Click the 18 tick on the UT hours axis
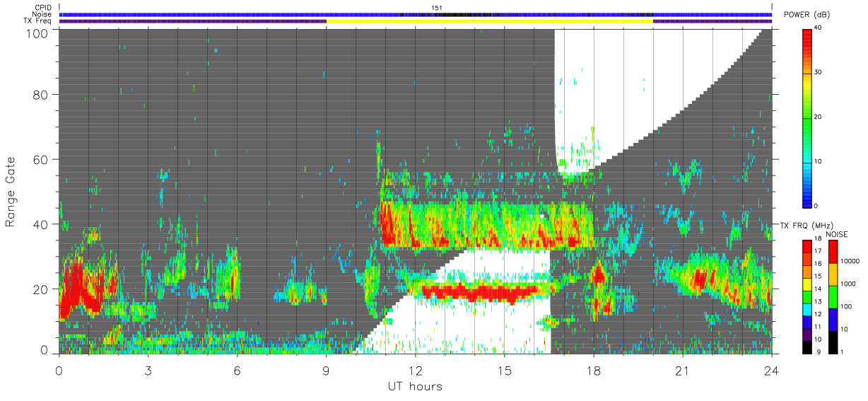This screenshot has width=868, height=401. tap(594, 370)
